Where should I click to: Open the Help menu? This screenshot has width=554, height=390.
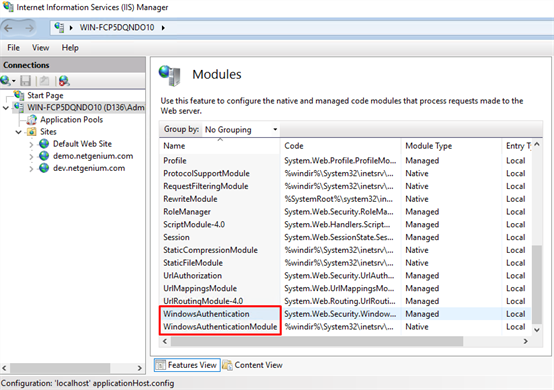point(70,48)
